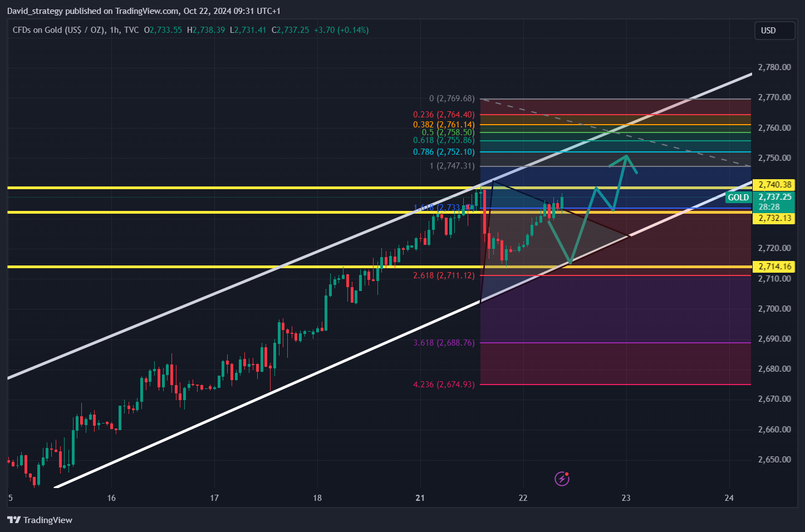This screenshot has height=532, width=805.
Task: Click date label 18 on time axis
Action: tap(317, 498)
